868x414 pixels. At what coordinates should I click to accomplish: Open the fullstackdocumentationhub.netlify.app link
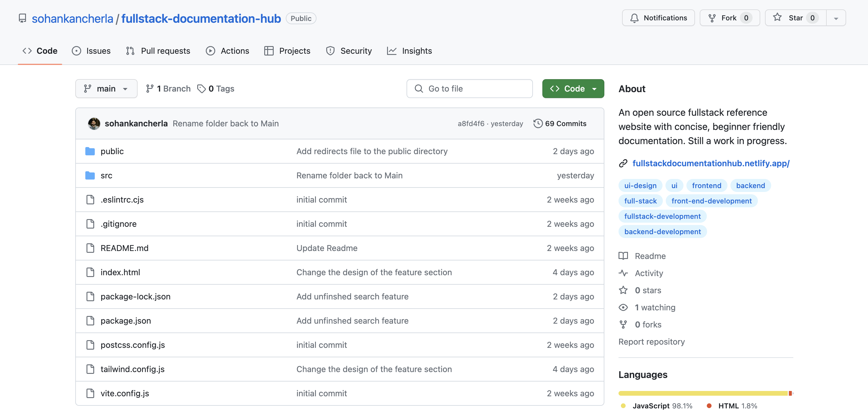[x=711, y=163]
